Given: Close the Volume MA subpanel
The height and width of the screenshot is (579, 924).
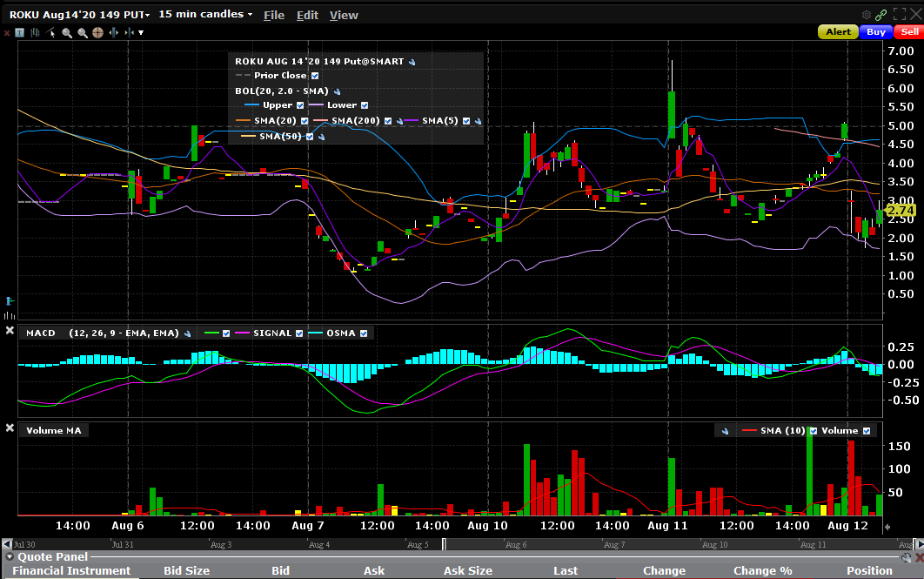Looking at the screenshot, I should tap(10, 428).
